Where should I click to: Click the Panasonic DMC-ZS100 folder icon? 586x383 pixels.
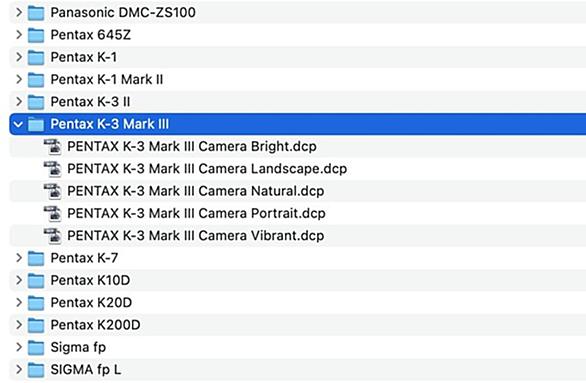click(x=36, y=13)
